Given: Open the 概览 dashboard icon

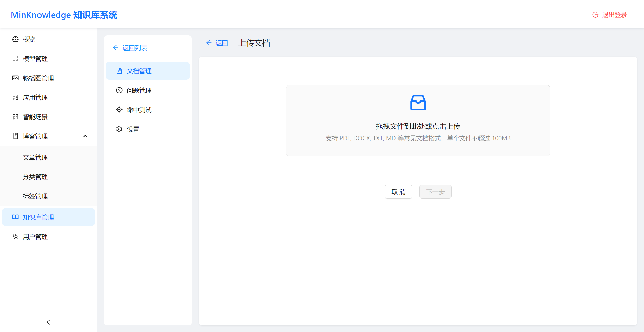Looking at the screenshot, I should pyautogui.click(x=15, y=39).
